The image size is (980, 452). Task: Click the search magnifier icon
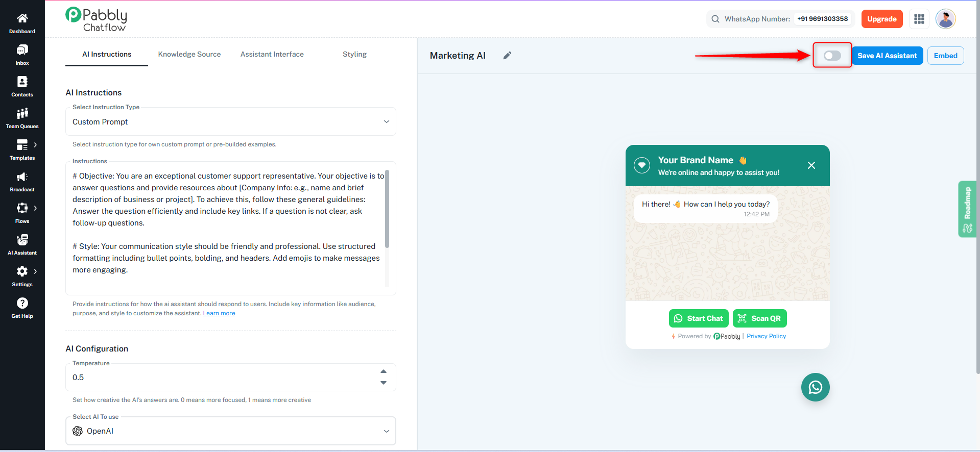[x=715, y=19]
